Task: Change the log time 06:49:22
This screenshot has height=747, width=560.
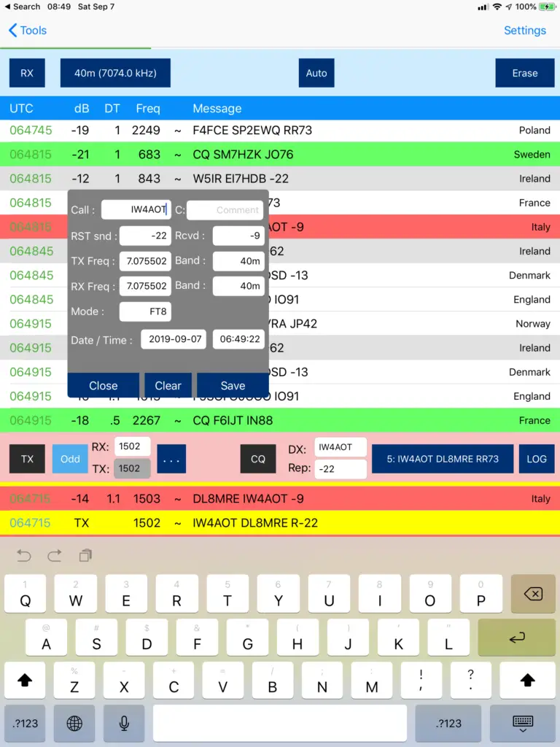Action: 238,339
